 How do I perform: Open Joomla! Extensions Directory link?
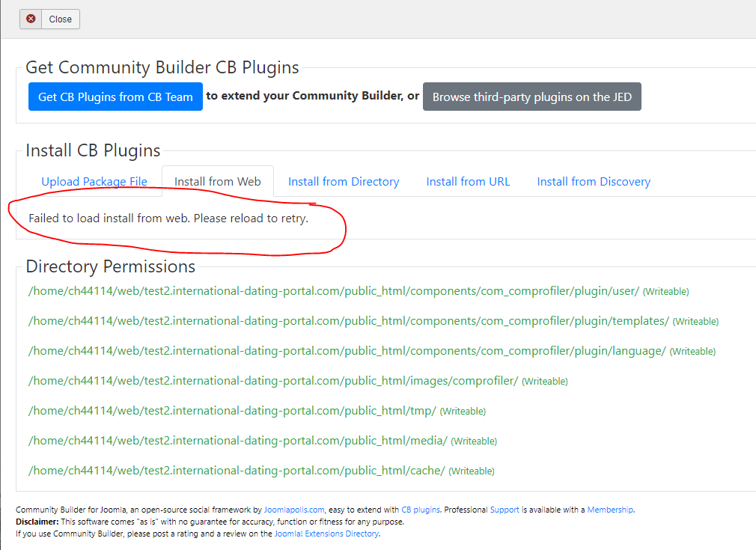click(326, 534)
